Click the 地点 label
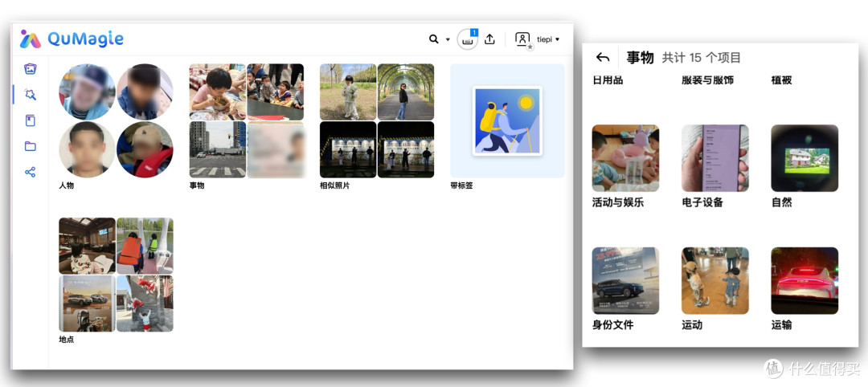Viewport: 868px width, 387px height. tap(67, 340)
